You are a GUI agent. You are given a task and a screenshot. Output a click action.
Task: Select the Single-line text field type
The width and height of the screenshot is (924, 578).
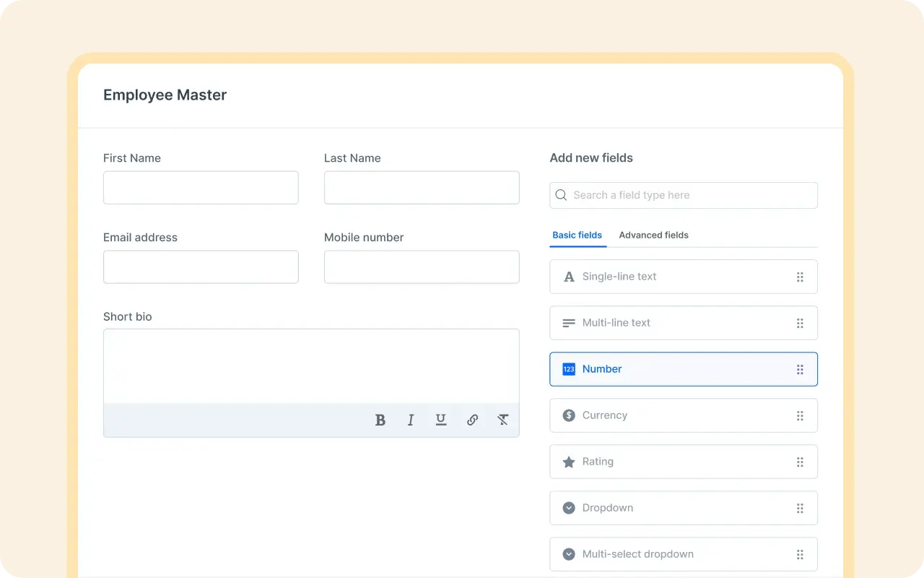click(x=684, y=277)
